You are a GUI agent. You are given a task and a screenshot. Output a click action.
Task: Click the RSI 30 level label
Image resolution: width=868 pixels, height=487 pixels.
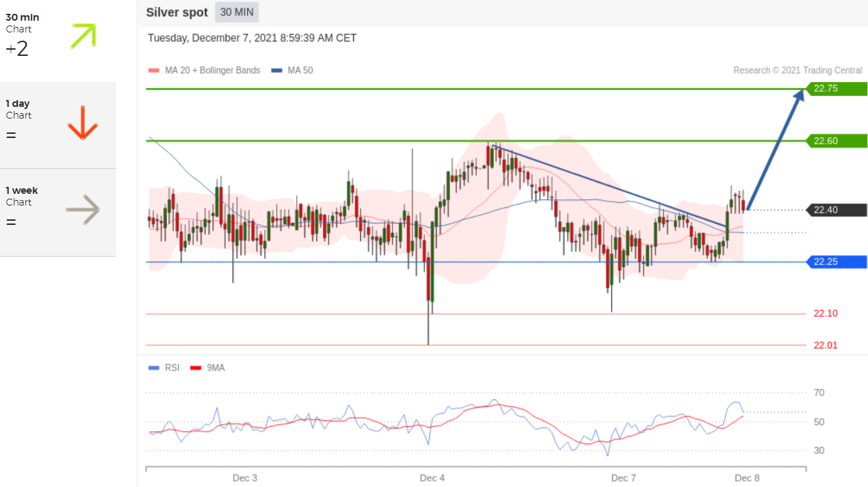tap(819, 450)
